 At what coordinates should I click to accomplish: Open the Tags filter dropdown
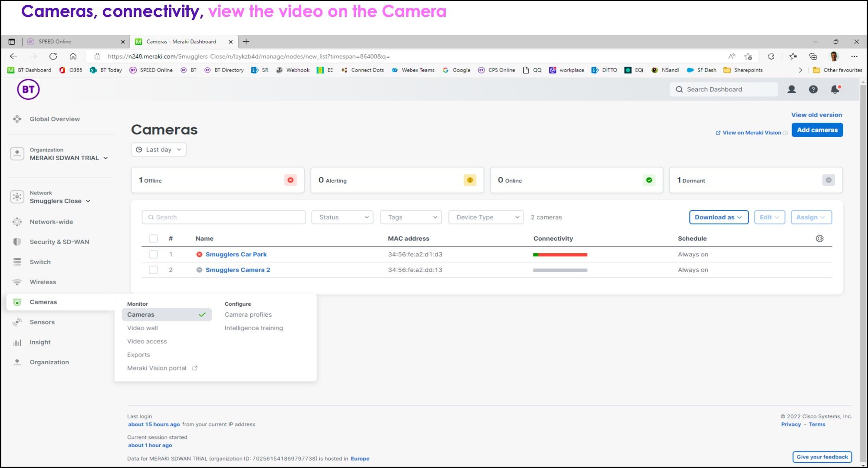point(411,217)
